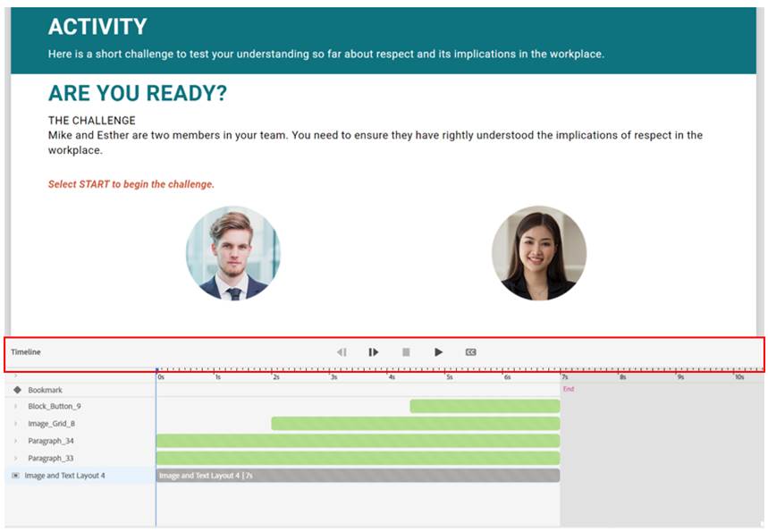
Task: Click the step forward frame icon
Action: 374,352
